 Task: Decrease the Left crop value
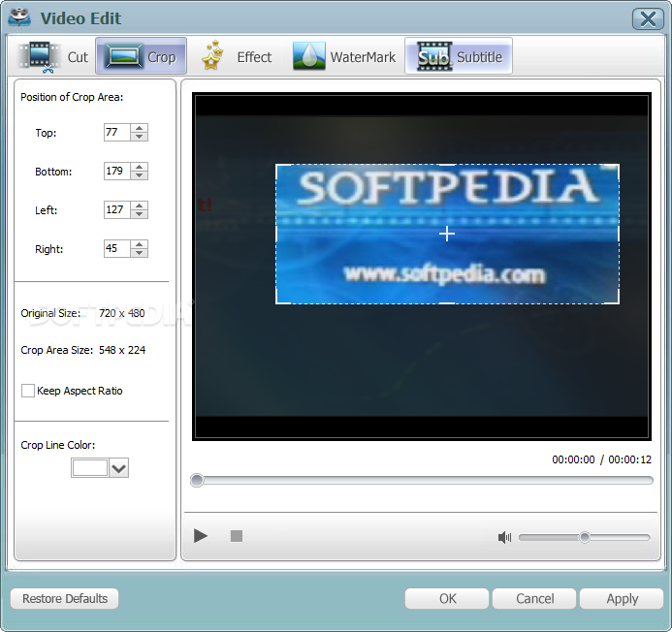(140, 214)
